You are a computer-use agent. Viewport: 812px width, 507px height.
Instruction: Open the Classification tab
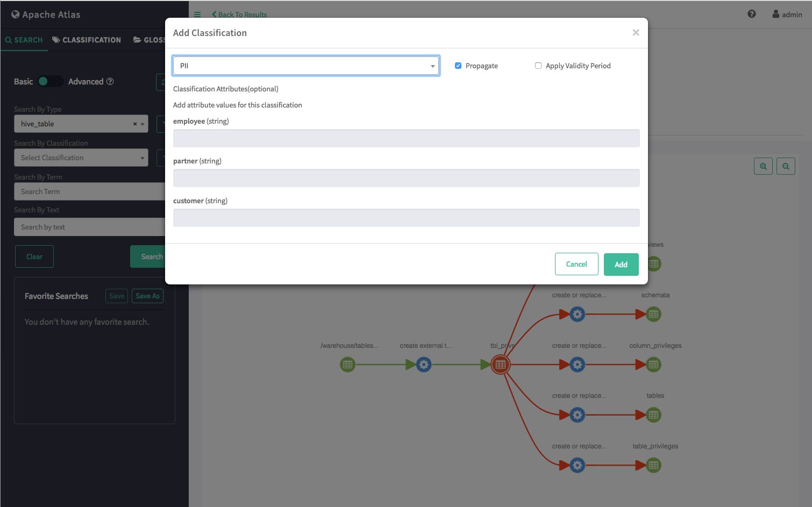(87, 40)
